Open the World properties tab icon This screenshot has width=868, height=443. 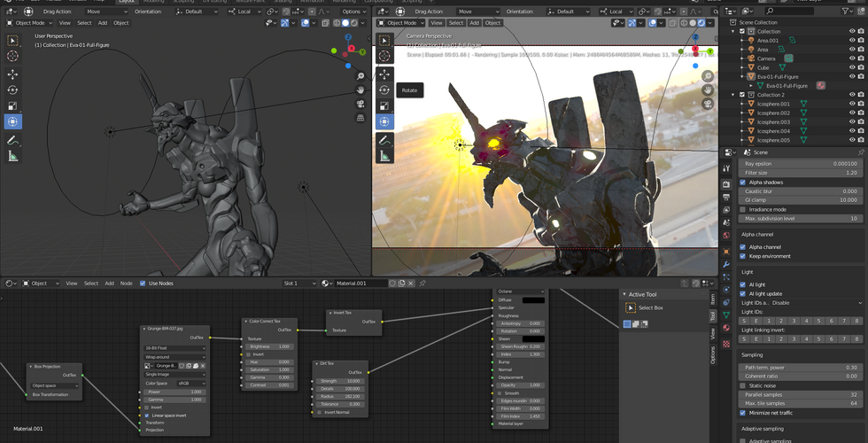(726, 236)
